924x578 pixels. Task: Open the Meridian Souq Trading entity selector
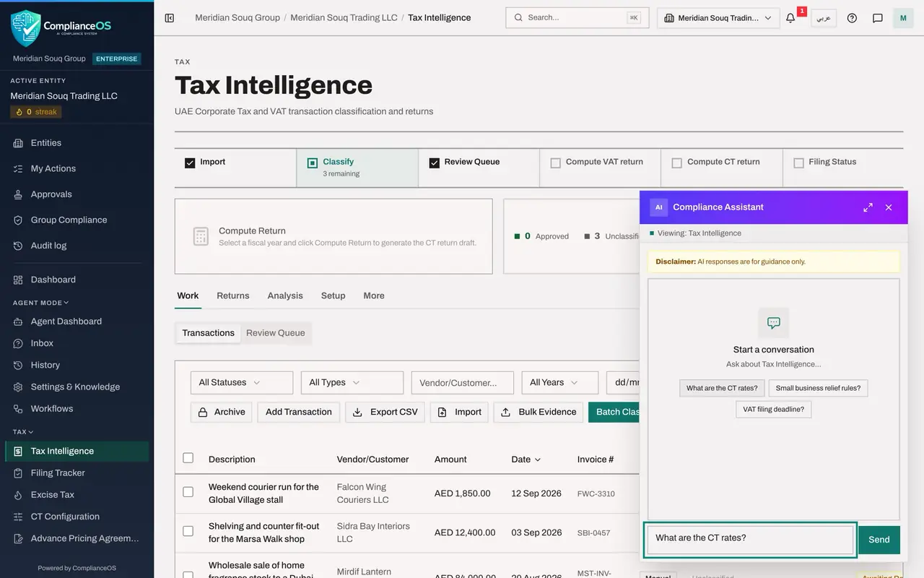pos(718,18)
